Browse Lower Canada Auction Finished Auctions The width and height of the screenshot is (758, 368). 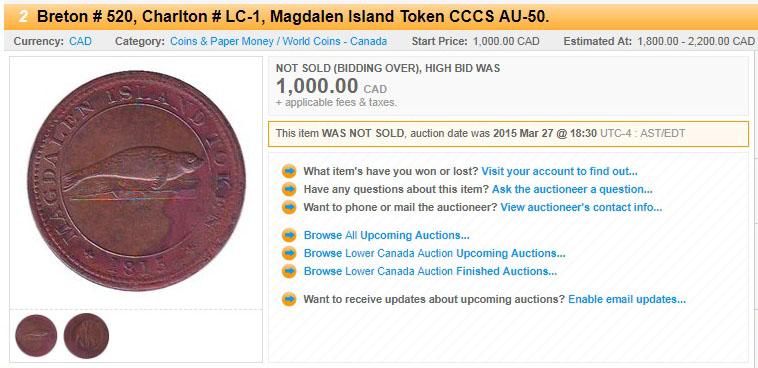pyautogui.click(x=430, y=271)
